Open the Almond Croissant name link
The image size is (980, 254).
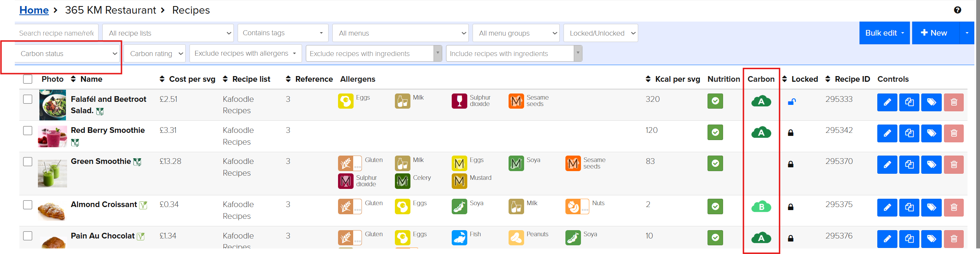(x=104, y=204)
